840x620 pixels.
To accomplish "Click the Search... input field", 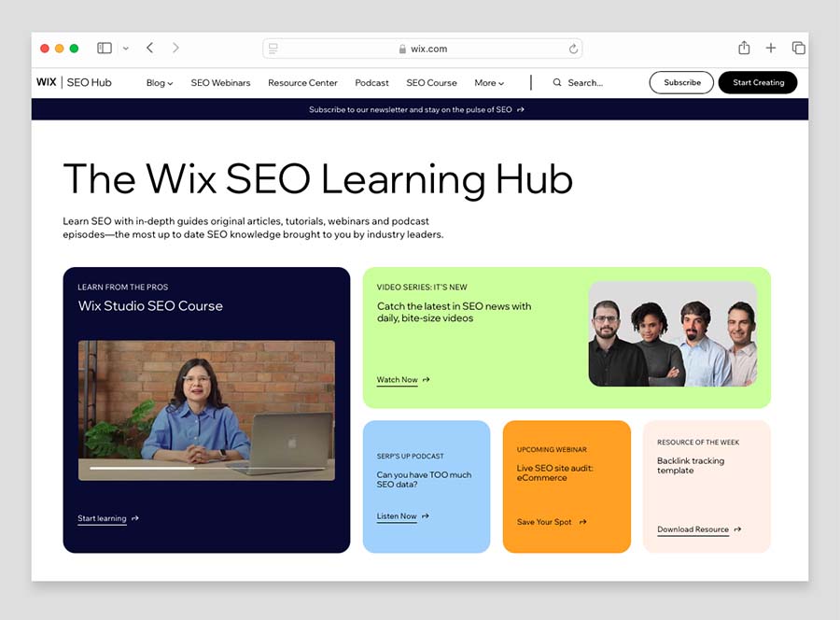I will [x=585, y=83].
